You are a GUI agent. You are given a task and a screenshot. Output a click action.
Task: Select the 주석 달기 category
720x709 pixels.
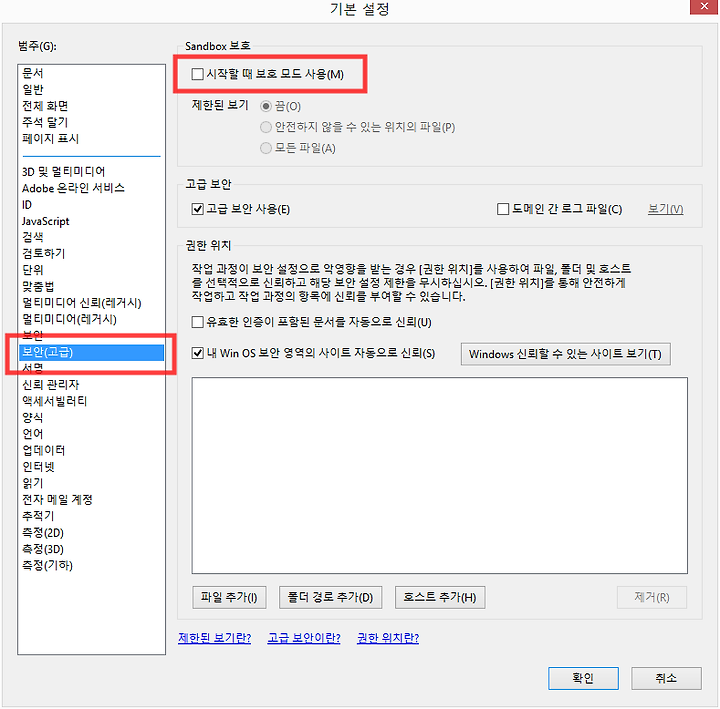[91, 122]
